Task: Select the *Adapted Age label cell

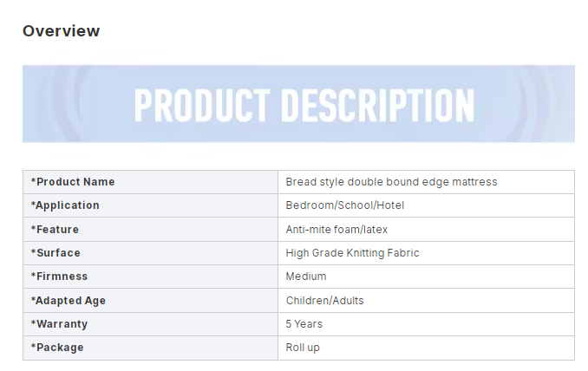Action: [150, 301]
